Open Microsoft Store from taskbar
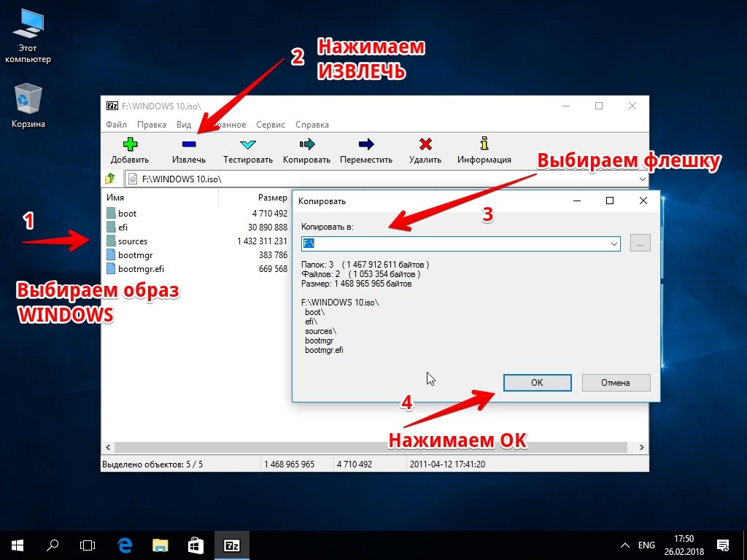 [x=196, y=545]
